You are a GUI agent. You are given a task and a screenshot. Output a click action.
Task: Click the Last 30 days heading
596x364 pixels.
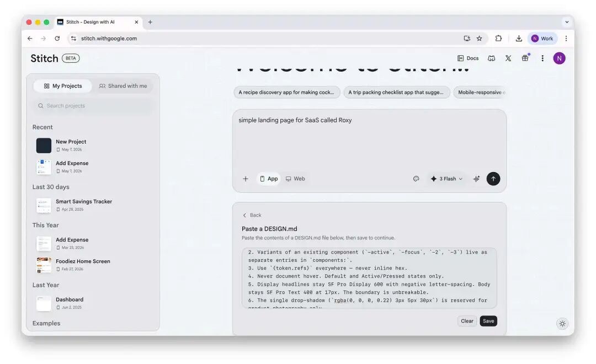pyautogui.click(x=51, y=187)
